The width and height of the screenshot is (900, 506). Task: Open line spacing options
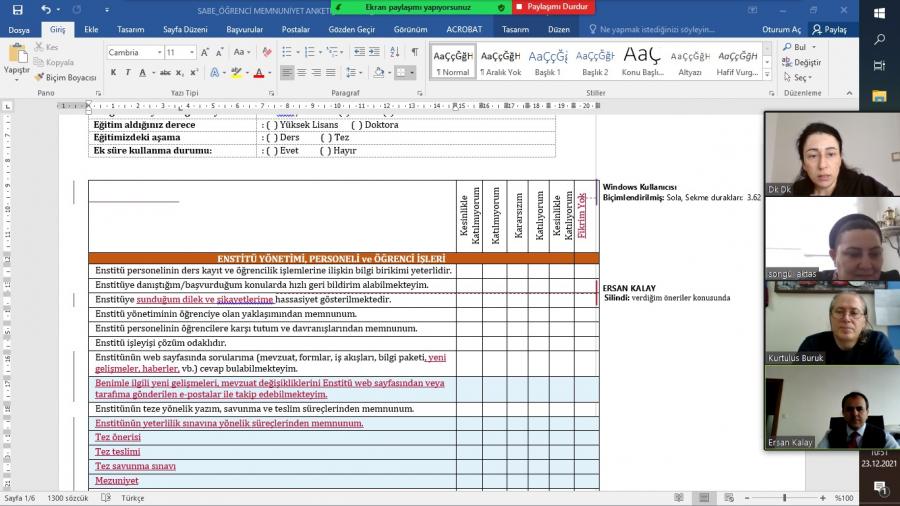click(351, 72)
